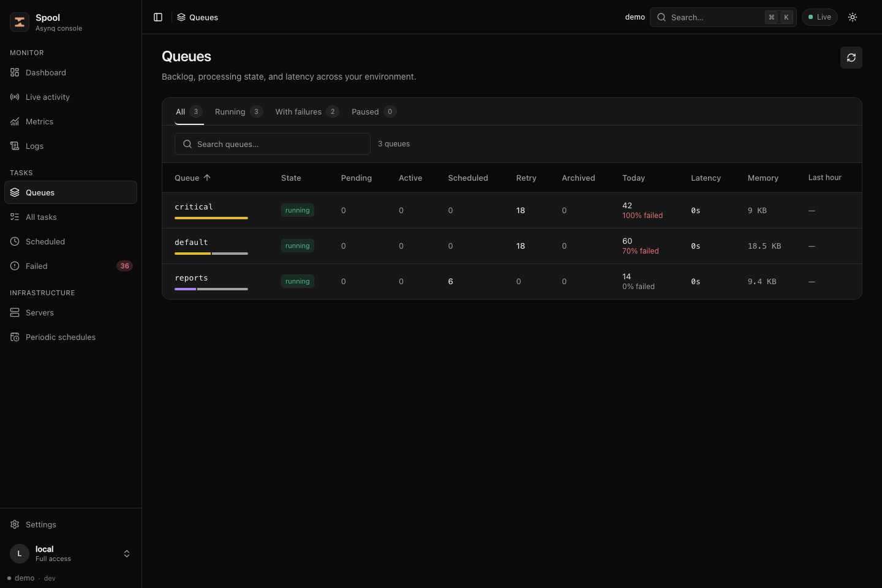
Task: Click running badge in default row
Action: point(298,246)
